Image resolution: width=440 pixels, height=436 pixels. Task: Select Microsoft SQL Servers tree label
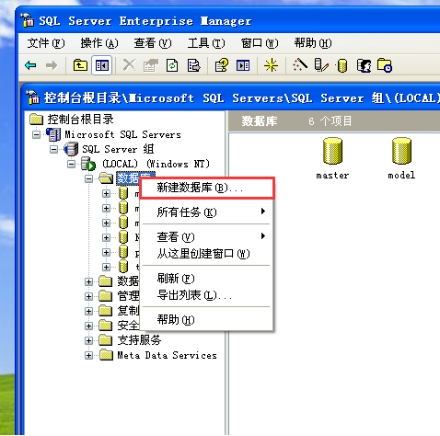click(123, 134)
